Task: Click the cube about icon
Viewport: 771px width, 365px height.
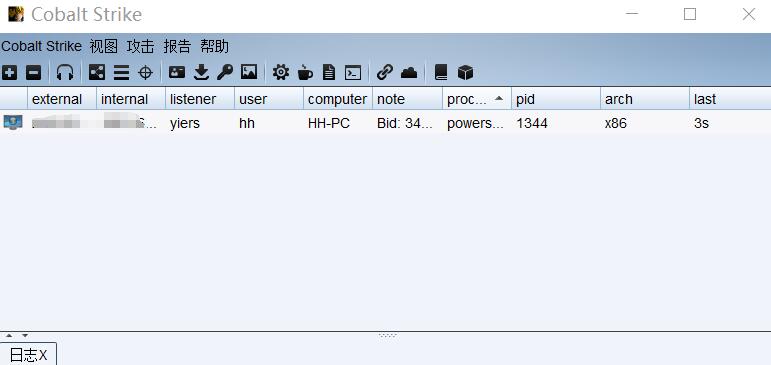Action: (465, 73)
